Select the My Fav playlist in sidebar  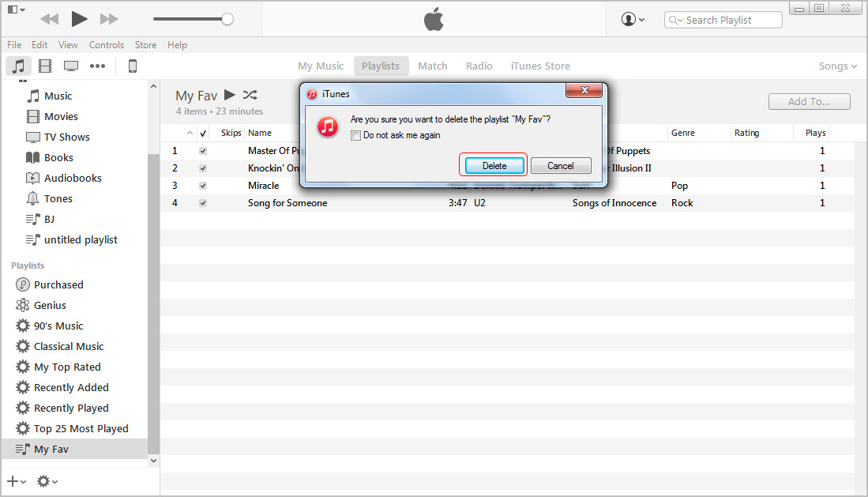tap(75, 449)
